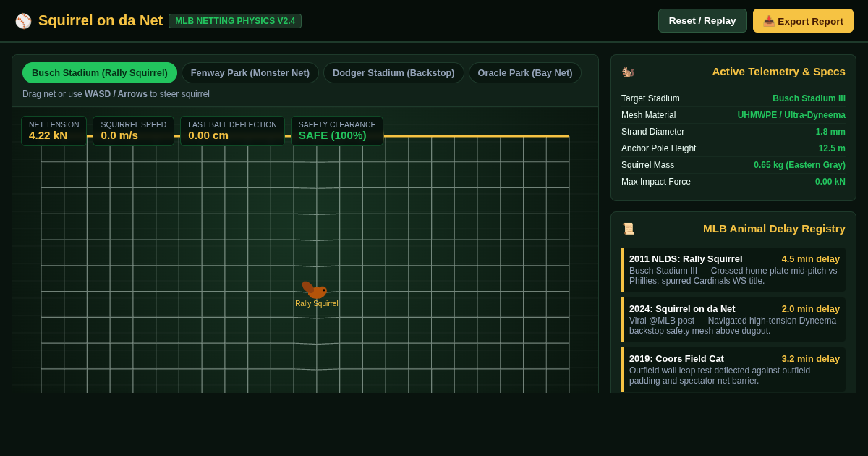This screenshot has height=456, width=868.
Task: Click the Active Telemetry & Specs heading
Action: coord(778,72)
